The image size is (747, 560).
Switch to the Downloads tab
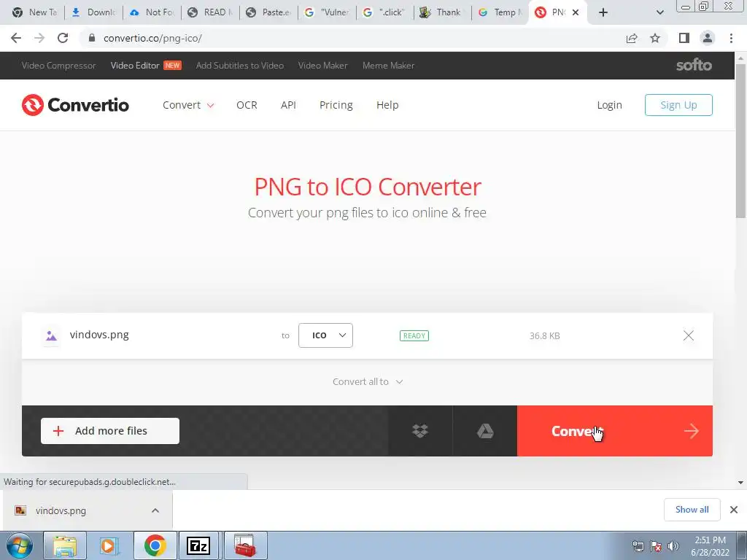click(94, 12)
